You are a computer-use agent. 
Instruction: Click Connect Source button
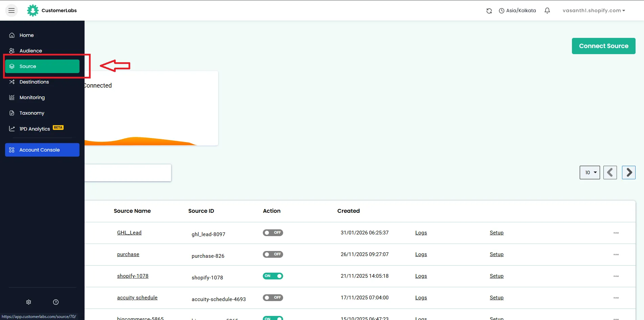pos(604,46)
